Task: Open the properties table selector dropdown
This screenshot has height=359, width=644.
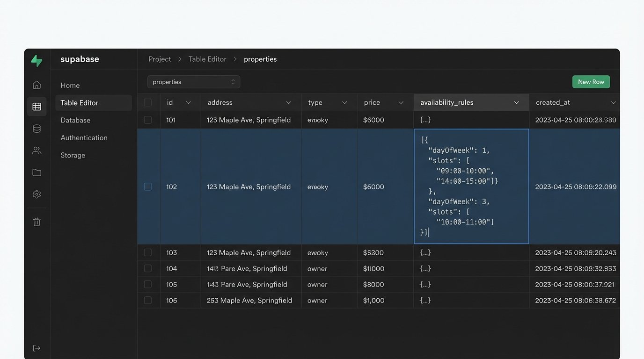Action: (x=193, y=81)
